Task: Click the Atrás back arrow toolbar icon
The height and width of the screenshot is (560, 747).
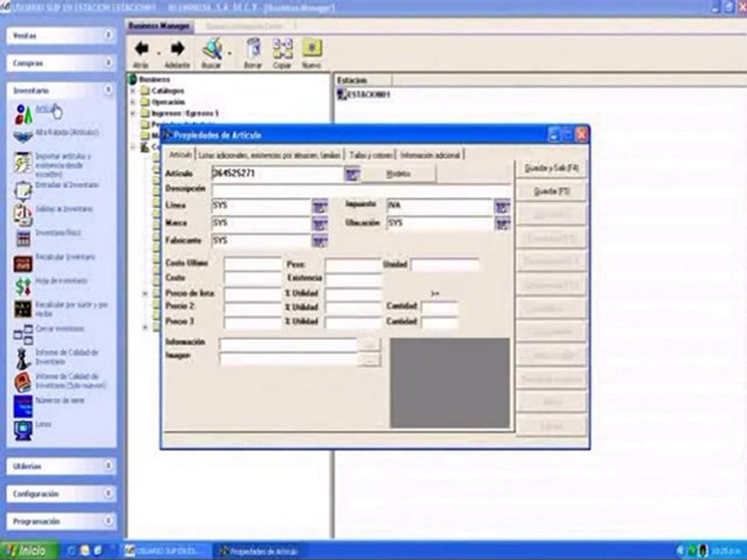Action: click(x=141, y=49)
